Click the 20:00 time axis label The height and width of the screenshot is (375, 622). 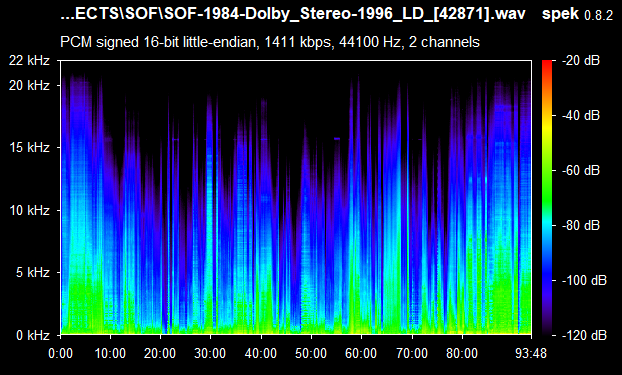(160, 353)
